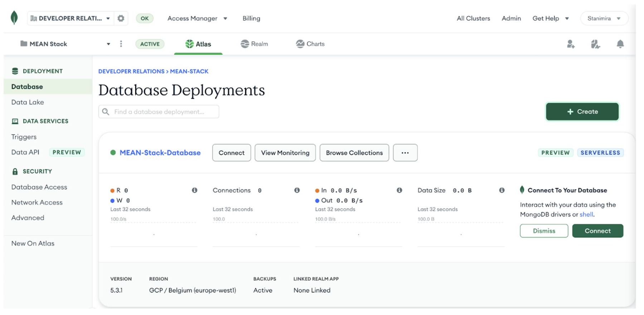Click the shell link
Viewport: 644px width, 315px height.
tap(586, 215)
